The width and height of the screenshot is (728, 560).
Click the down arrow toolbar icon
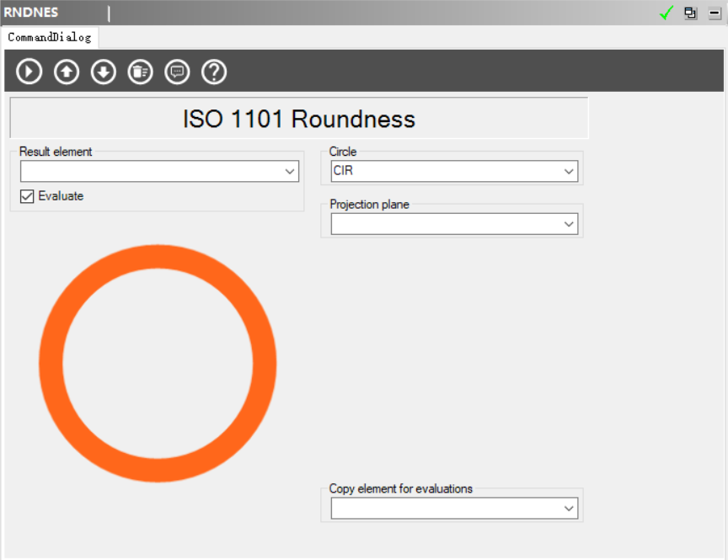[x=104, y=72]
